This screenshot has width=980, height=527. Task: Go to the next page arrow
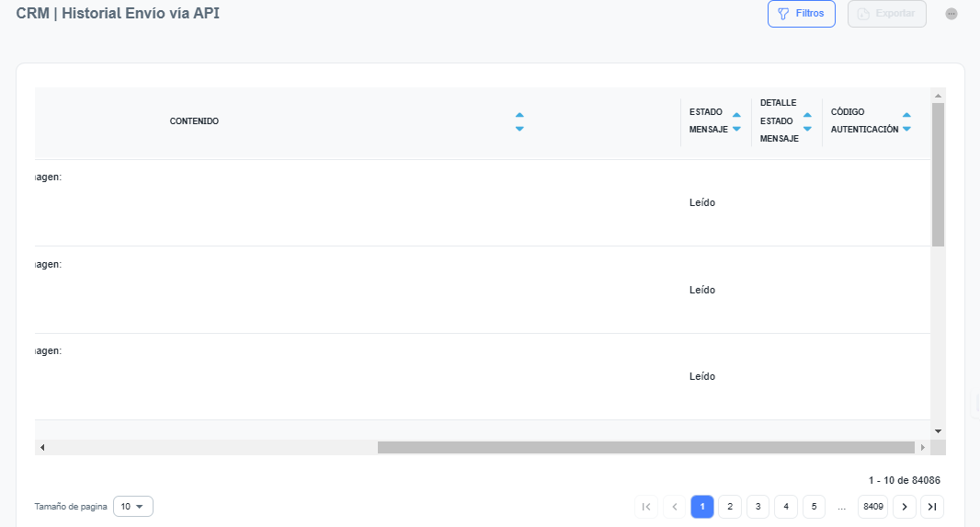coord(905,507)
